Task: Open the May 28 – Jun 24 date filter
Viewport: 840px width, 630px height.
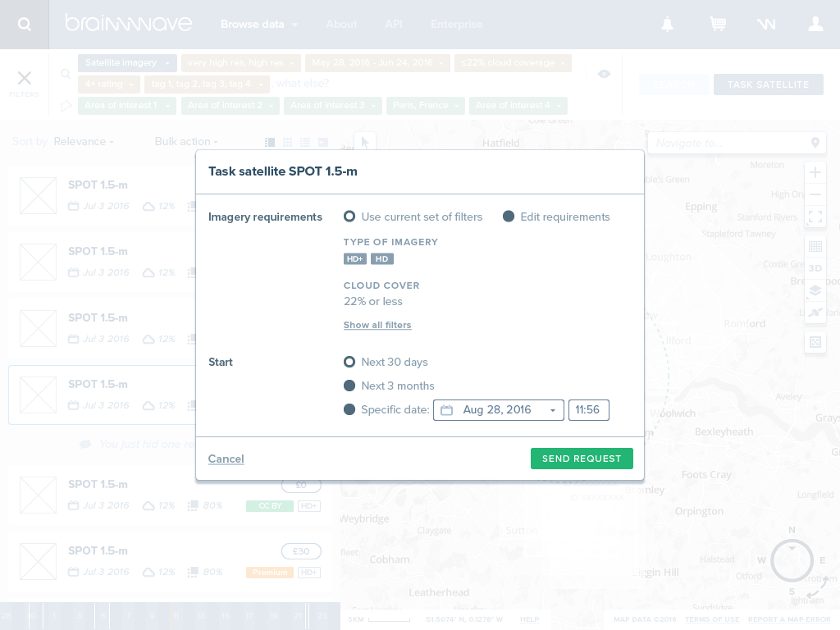Action: point(377,62)
